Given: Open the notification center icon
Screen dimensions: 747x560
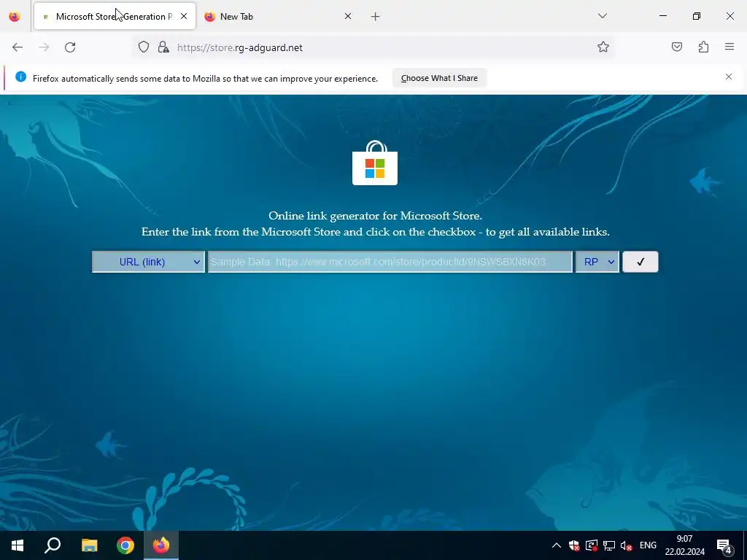Looking at the screenshot, I should (x=724, y=545).
